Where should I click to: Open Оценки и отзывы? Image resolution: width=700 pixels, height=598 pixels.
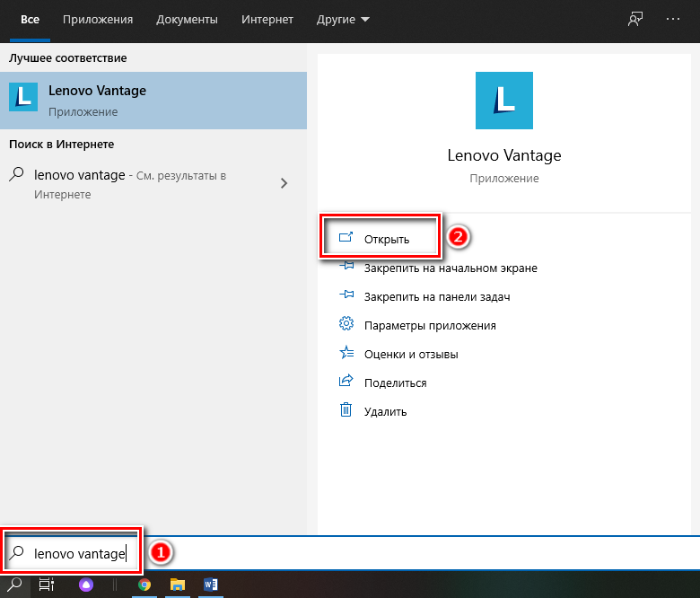pyautogui.click(x=411, y=354)
